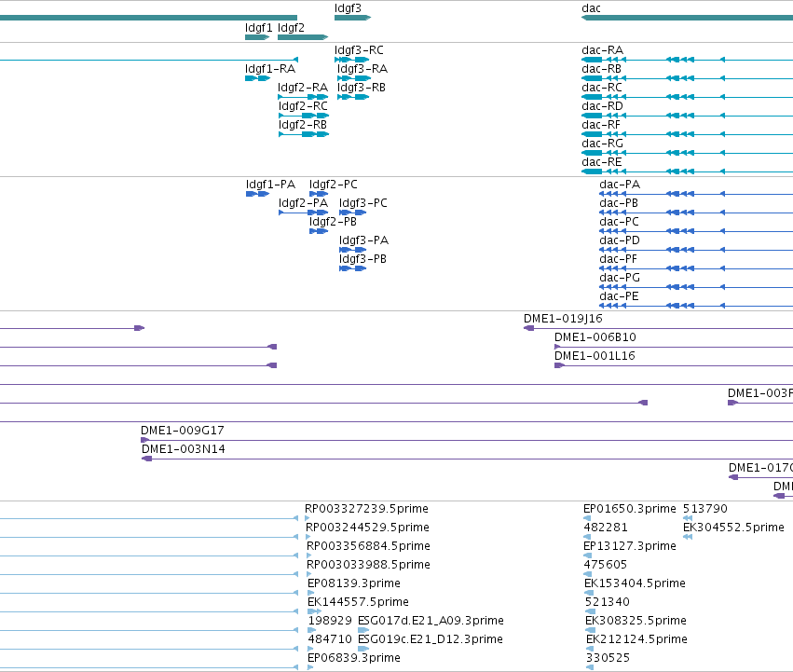Select transcript dac-RA

point(688,60)
